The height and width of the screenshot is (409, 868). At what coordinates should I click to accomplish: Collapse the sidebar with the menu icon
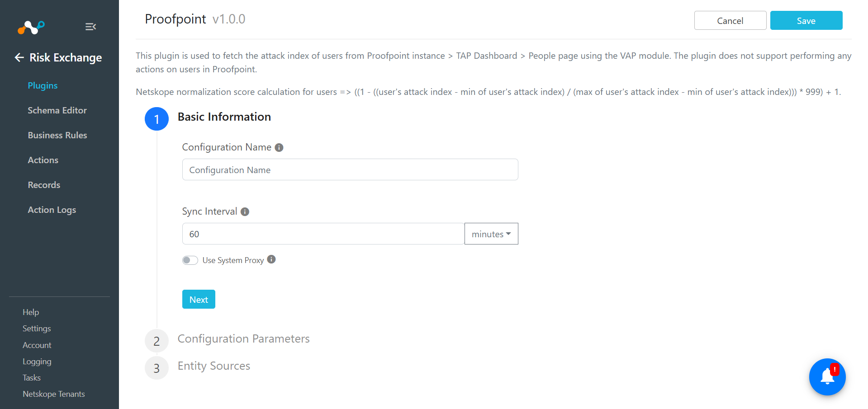(x=90, y=27)
